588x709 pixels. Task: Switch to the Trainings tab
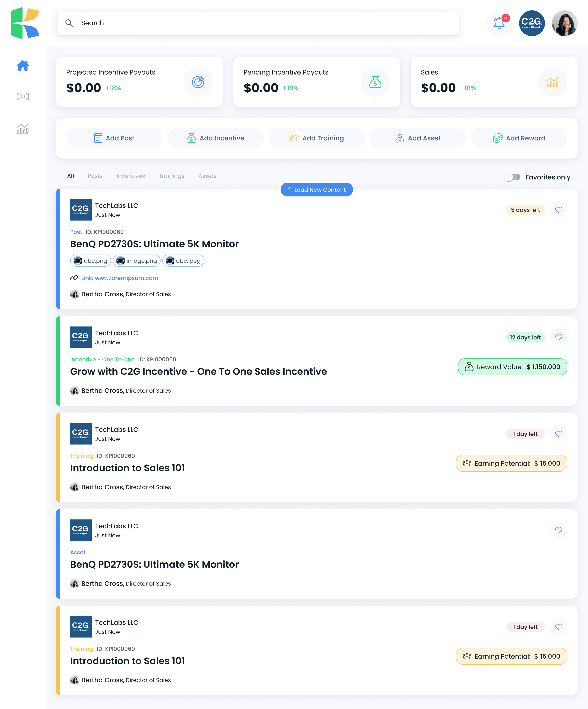(171, 176)
